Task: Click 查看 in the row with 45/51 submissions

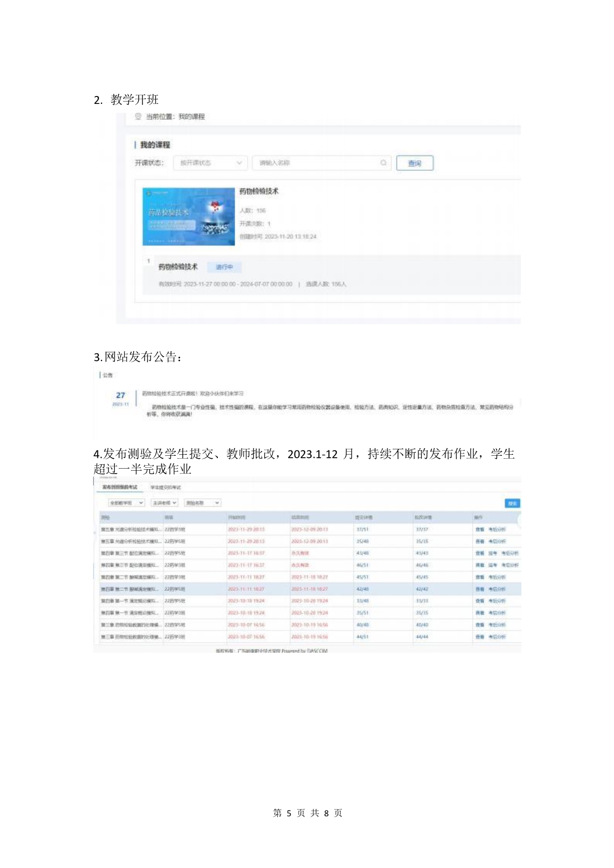Action: 479,577
